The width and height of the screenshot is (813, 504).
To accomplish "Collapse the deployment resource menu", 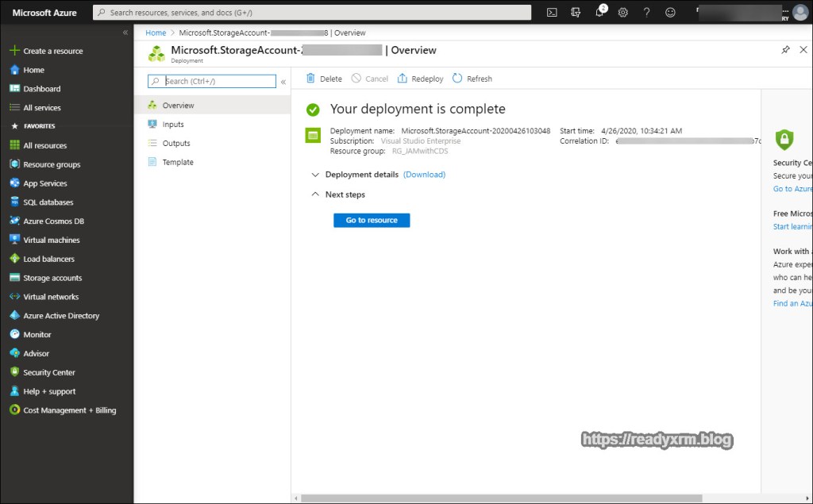I will (283, 82).
